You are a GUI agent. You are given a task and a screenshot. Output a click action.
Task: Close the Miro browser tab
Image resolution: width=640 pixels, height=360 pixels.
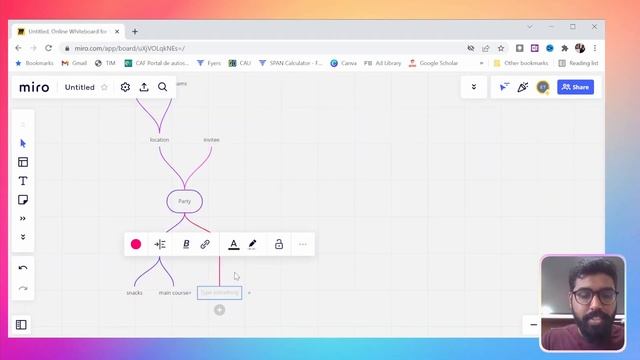[117, 31]
